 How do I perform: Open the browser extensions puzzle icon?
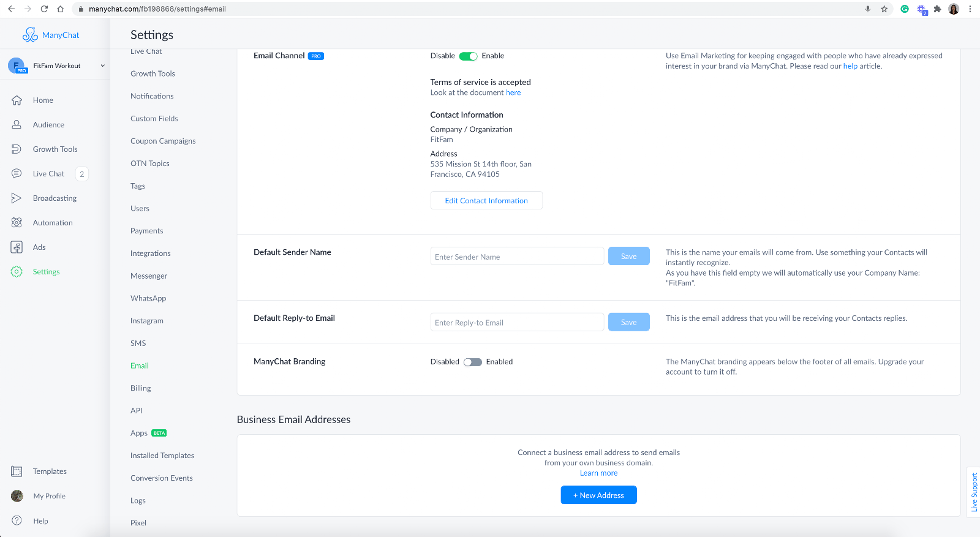(x=937, y=9)
